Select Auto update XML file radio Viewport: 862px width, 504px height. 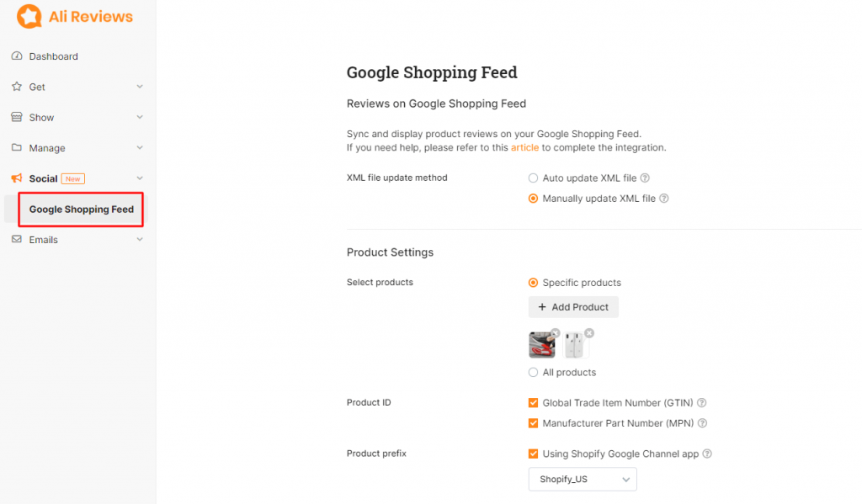(533, 178)
